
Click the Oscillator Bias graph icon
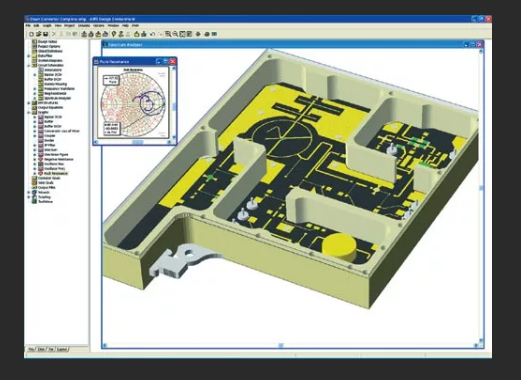pos(41,164)
